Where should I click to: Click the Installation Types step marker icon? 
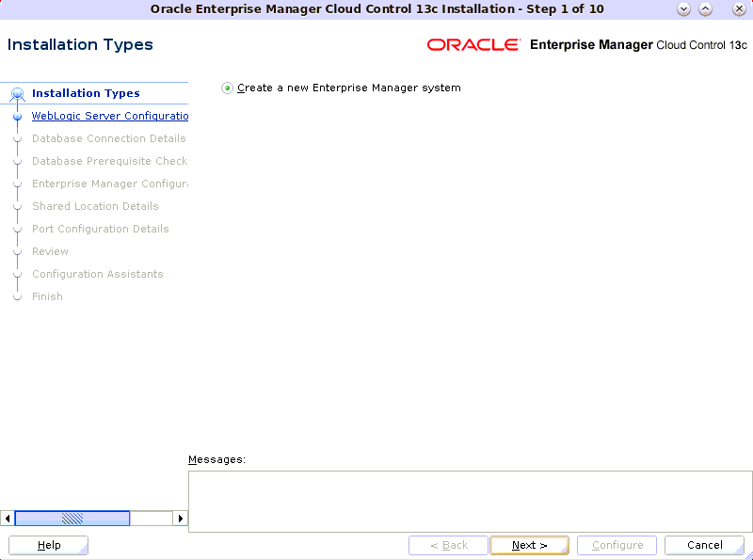(17, 94)
